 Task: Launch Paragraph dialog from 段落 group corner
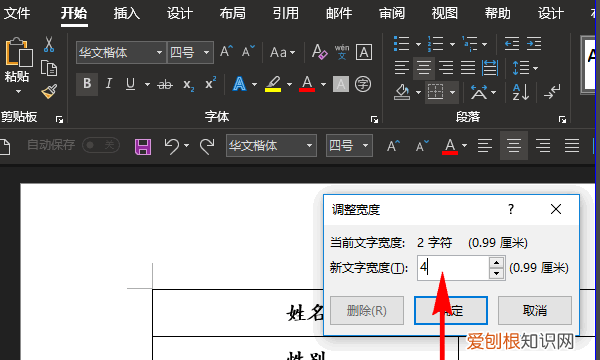tap(562, 120)
